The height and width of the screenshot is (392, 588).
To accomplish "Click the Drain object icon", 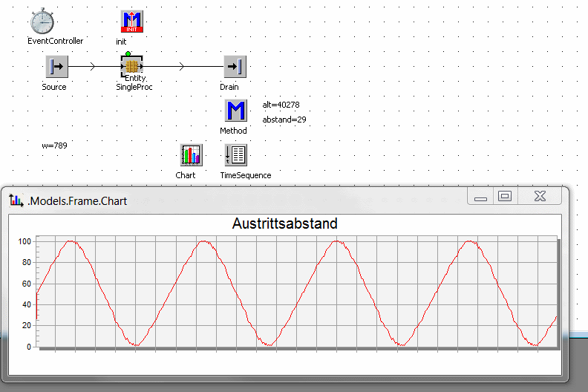I will click(235, 66).
